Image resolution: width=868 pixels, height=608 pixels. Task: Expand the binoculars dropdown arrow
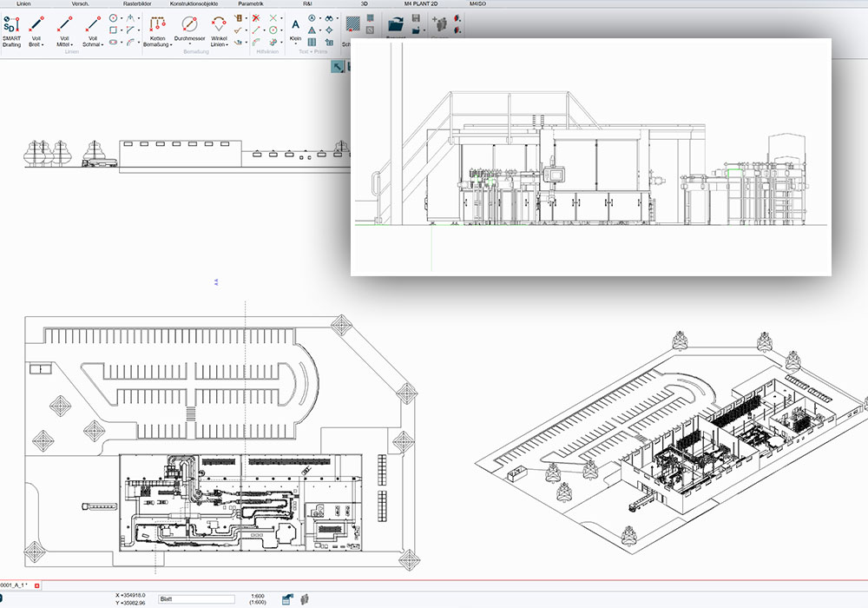(x=337, y=18)
